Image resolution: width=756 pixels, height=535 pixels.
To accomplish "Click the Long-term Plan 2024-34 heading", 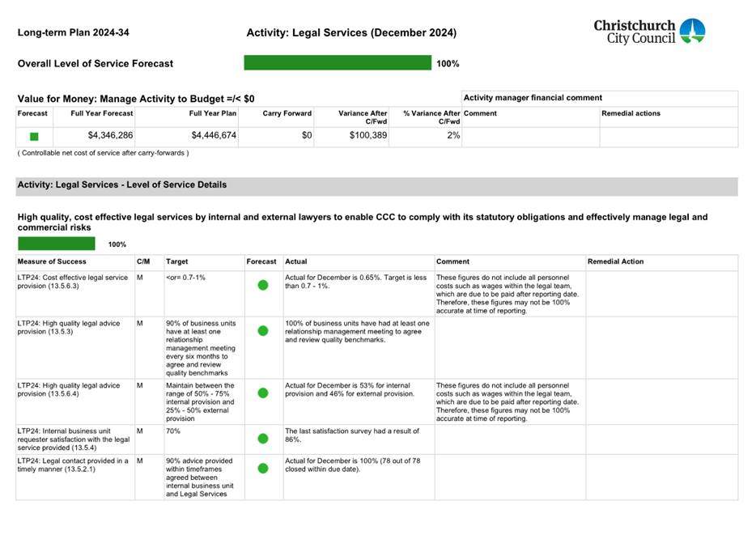I will click(x=74, y=33).
